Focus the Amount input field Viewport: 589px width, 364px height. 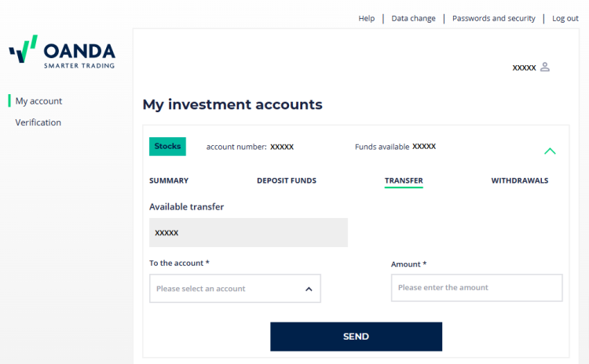[477, 288]
